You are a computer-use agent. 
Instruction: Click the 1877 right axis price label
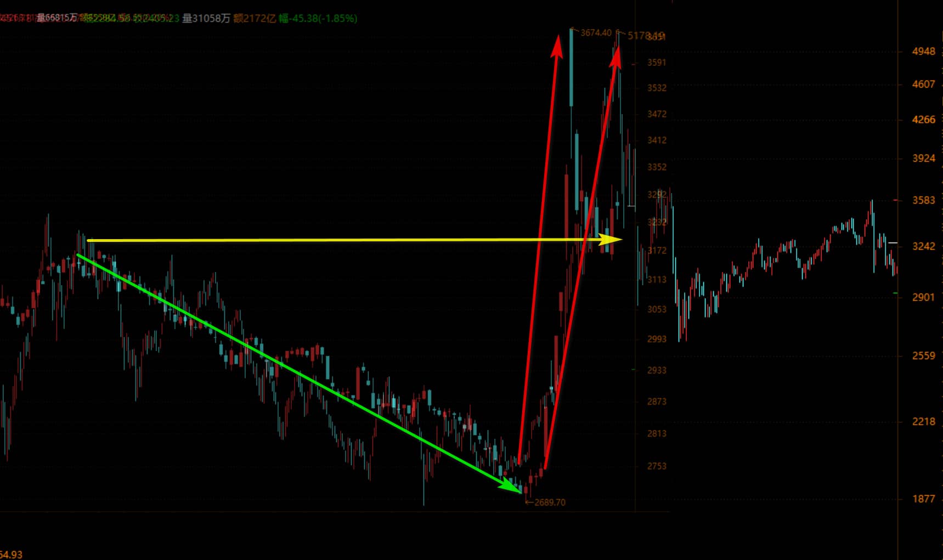923,499
